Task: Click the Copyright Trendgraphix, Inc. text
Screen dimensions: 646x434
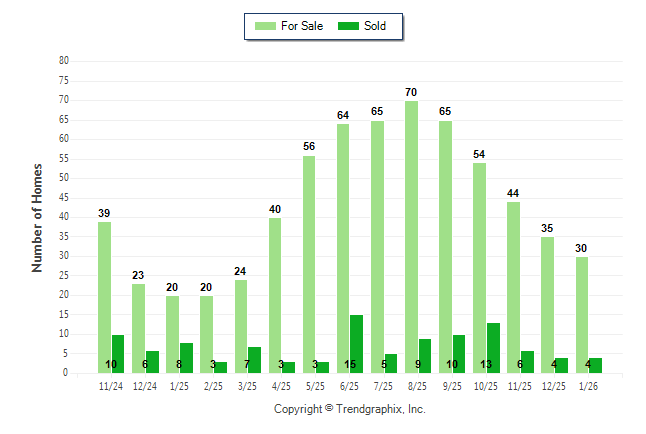Action: (x=350, y=409)
